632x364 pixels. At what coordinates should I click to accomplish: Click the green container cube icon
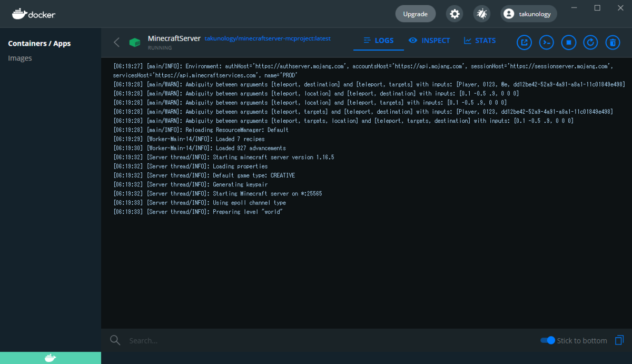click(x=135, y=43)
